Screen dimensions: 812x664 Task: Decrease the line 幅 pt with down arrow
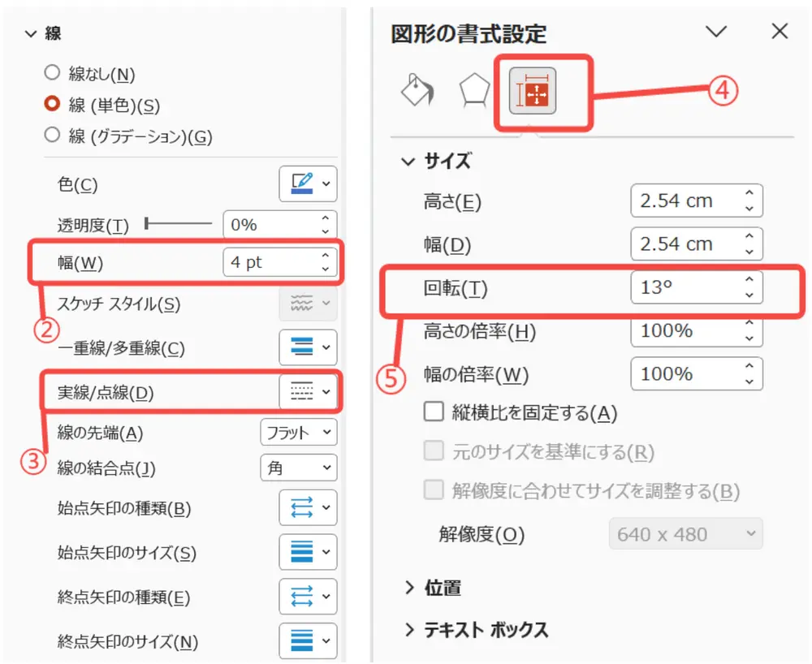pyautogui.click(x=326, y=269)
